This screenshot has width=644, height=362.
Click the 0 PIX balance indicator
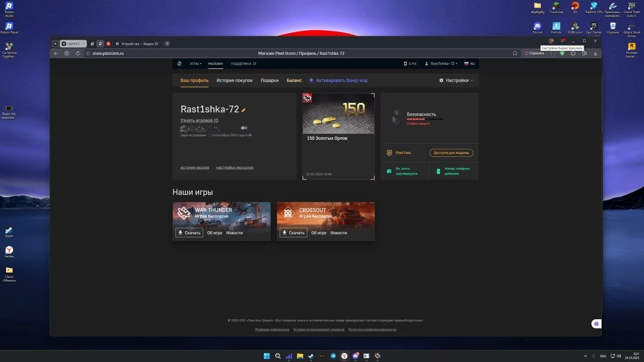[410, 64]
